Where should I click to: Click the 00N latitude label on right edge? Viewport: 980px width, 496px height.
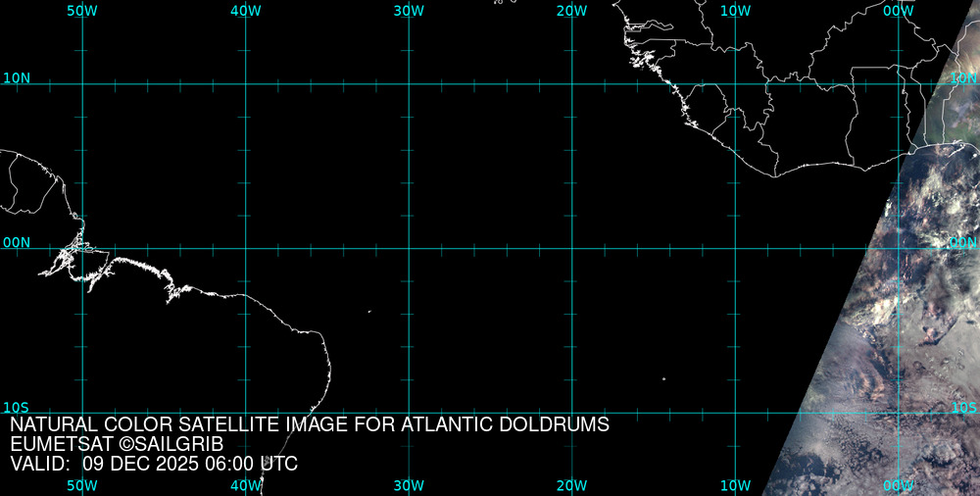[x=963, y=242]
